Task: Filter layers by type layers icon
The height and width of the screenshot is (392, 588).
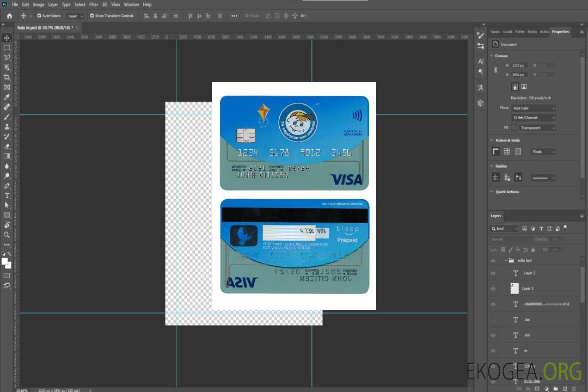Action: [x=541, y=229]
